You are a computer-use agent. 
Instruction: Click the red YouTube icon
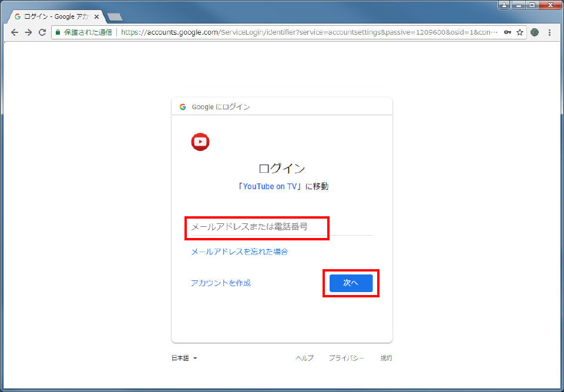200,142
